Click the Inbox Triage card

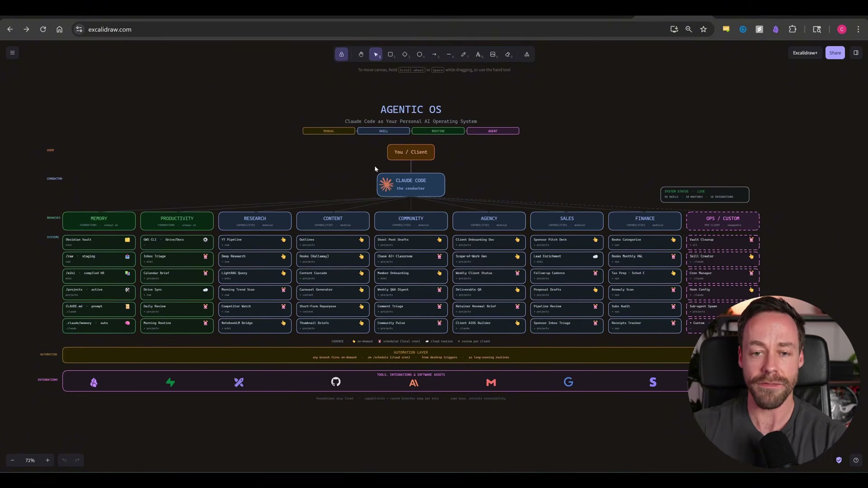(177, 259)
